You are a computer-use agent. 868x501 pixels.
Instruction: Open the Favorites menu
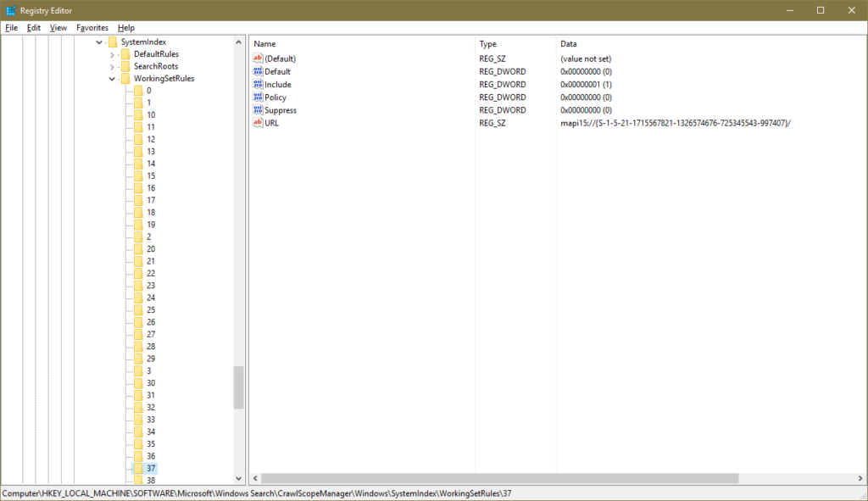pyautogui.click(x=92, y=27)
